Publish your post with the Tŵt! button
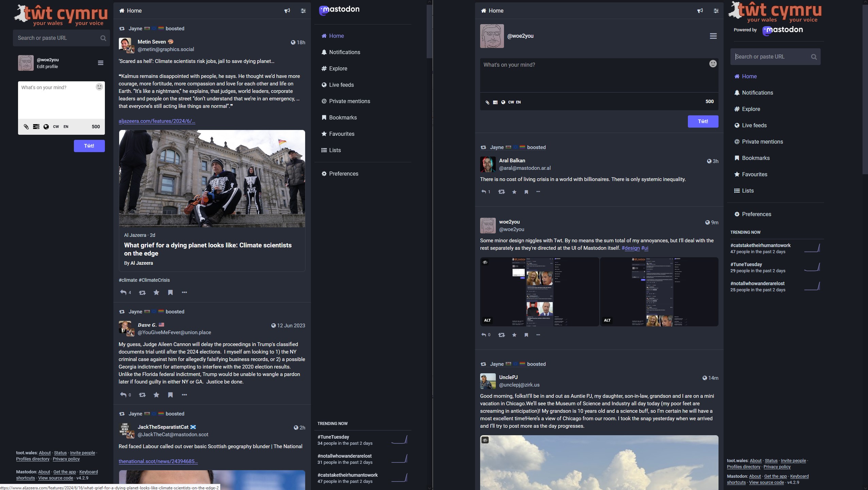This screenshot has width=868, height=490. (x=89, y=146)
